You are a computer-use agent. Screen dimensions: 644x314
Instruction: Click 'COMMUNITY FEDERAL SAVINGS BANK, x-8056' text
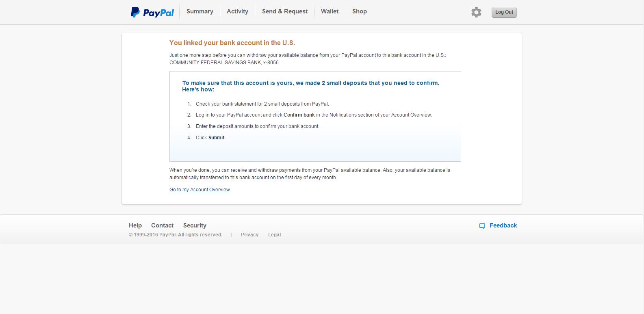coord(224,63)
